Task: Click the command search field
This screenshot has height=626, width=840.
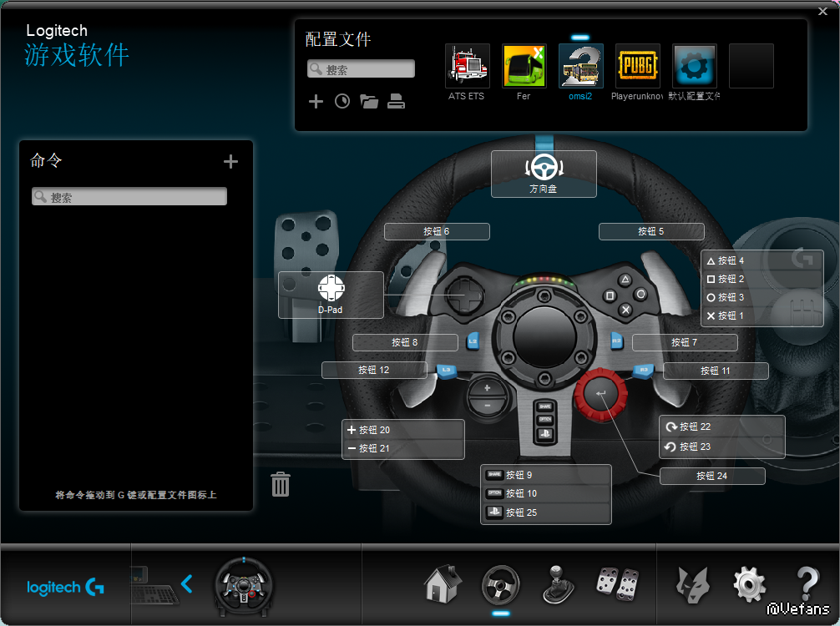Action: point(129,196)
